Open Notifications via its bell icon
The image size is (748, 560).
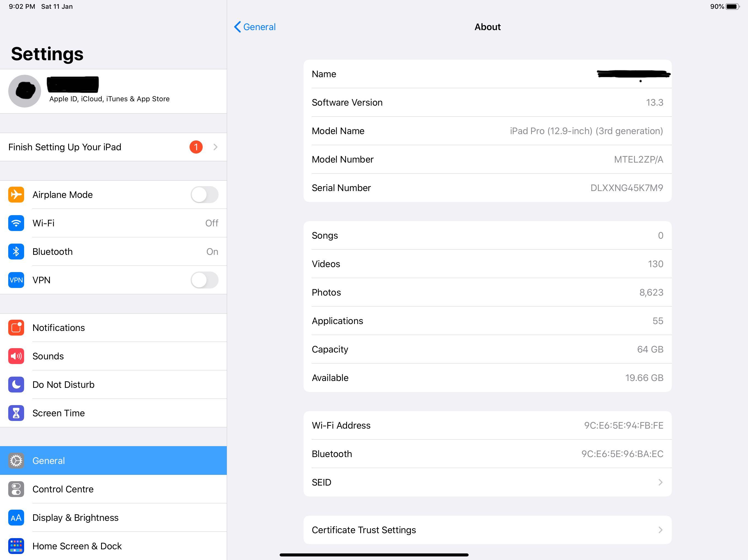16,327
